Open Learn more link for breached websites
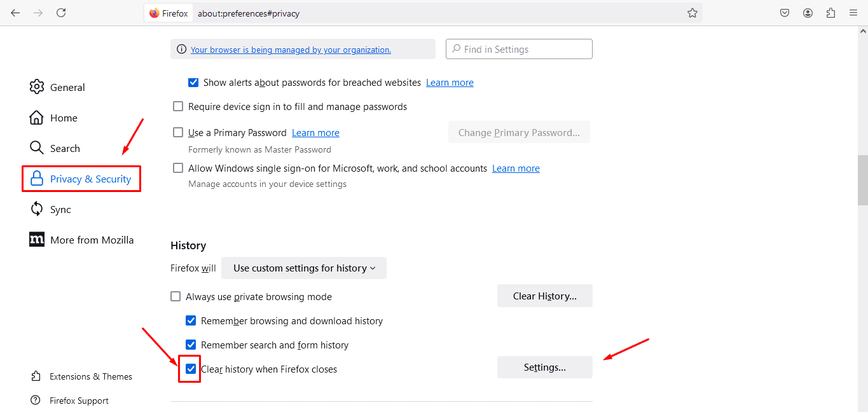The width and height of the screenshot is (868, 412). point(450,83)
